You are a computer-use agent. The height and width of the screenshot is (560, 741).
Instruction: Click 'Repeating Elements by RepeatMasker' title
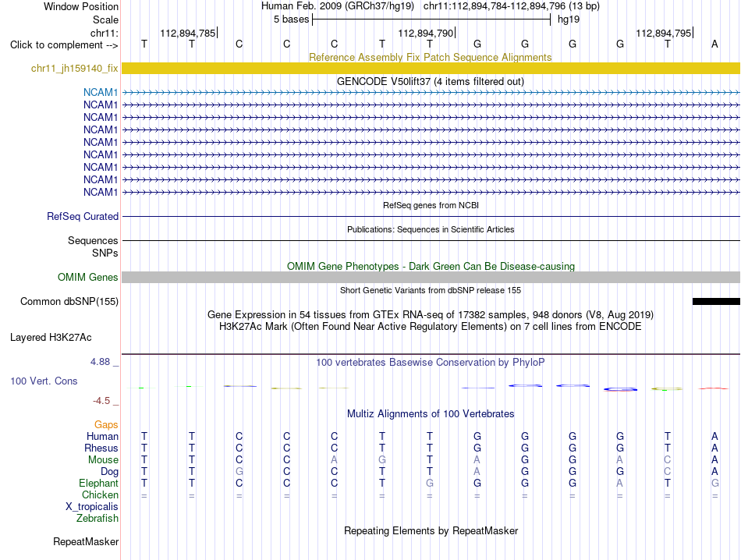(431, 530)
